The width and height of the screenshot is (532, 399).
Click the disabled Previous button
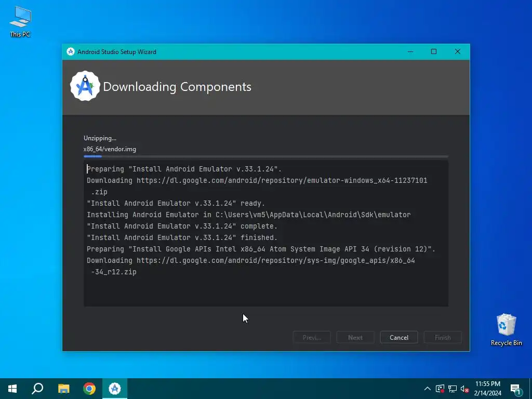click(312, 337)
